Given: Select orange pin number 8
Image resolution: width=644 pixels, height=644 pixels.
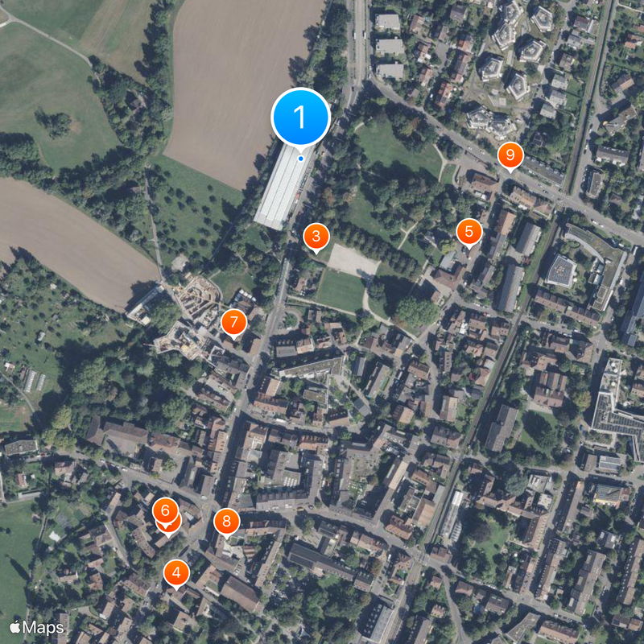Looking at the screenshot, I should click(x=226, y=522).
